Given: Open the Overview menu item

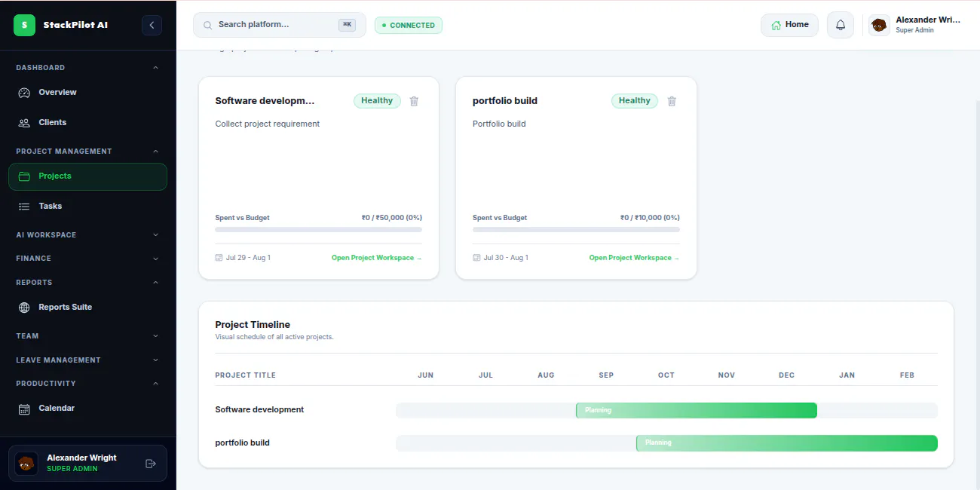Looking at the screenshot, I should tap(87, 93).
